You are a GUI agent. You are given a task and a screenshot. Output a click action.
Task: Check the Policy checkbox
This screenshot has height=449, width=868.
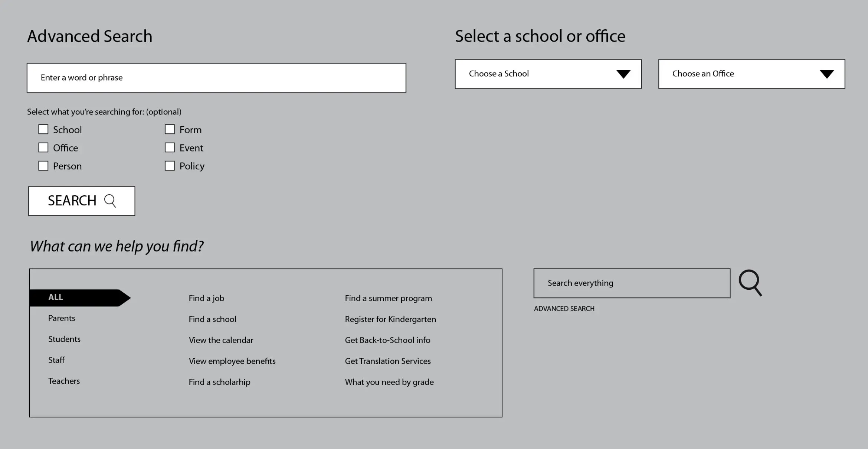tap(170, 166)
